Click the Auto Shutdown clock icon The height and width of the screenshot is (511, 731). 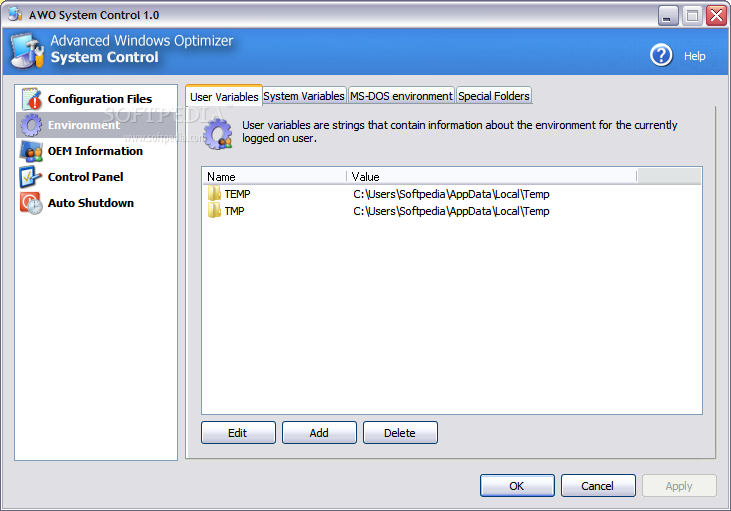click(31, 203)
